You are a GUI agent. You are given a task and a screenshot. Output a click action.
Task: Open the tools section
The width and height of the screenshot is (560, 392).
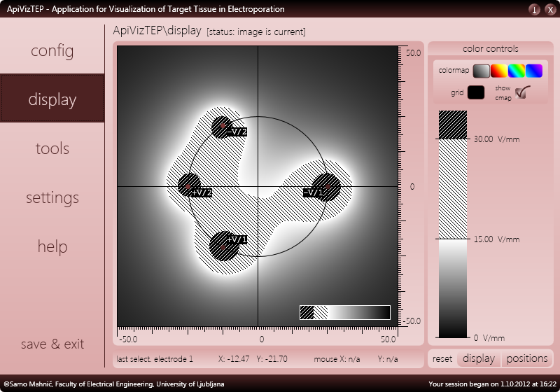[x=52, y=148]
